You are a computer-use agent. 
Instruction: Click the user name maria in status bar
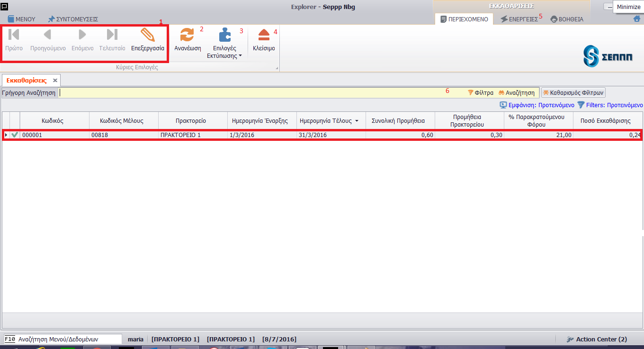coord(135,340)
